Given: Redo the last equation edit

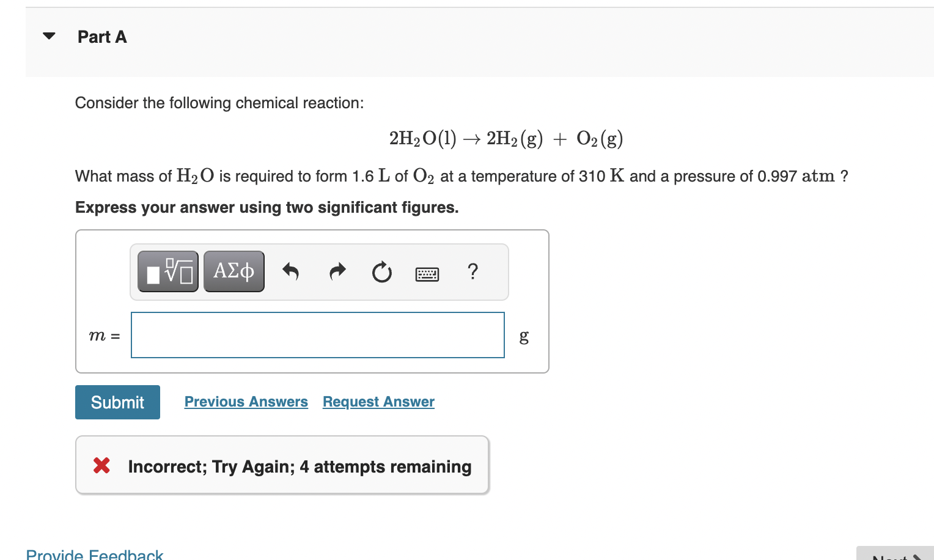Looking at the screenshot, I should [x=336, y=271].
